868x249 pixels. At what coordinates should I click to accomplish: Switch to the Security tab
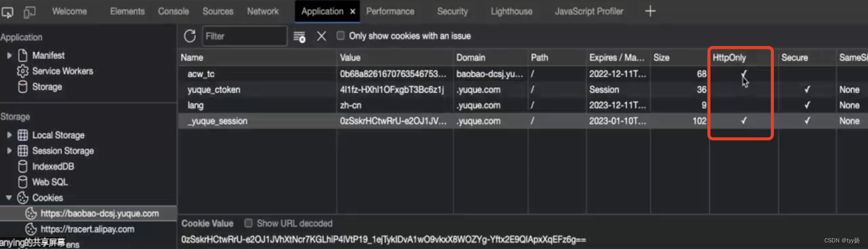[452, 11]
